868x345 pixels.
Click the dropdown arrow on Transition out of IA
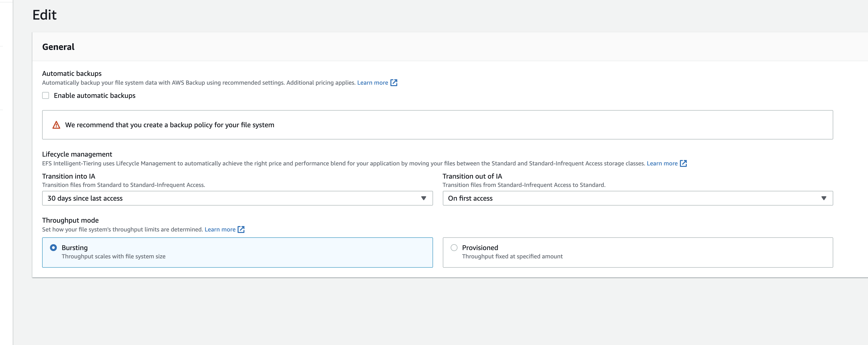tap(823, 198)
